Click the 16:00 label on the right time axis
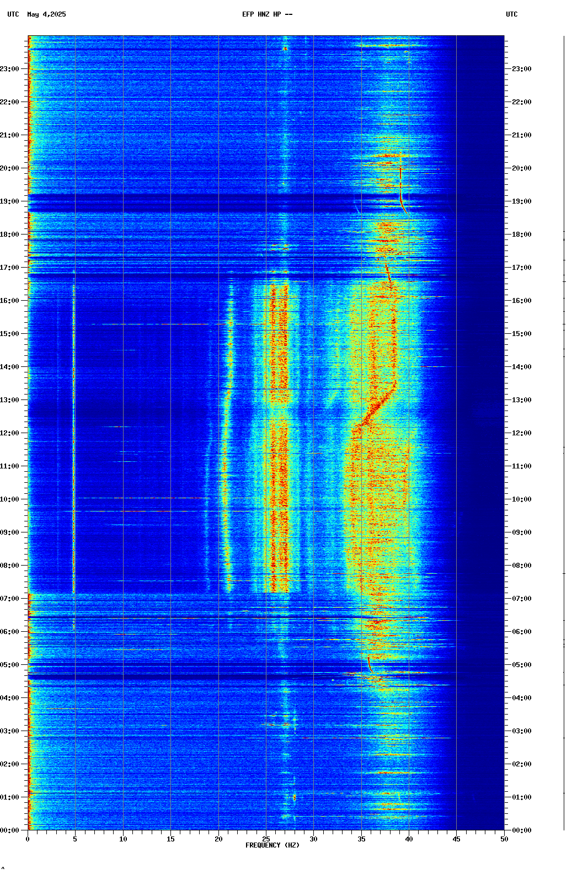 pyautogui.click(x=522, y=301)
